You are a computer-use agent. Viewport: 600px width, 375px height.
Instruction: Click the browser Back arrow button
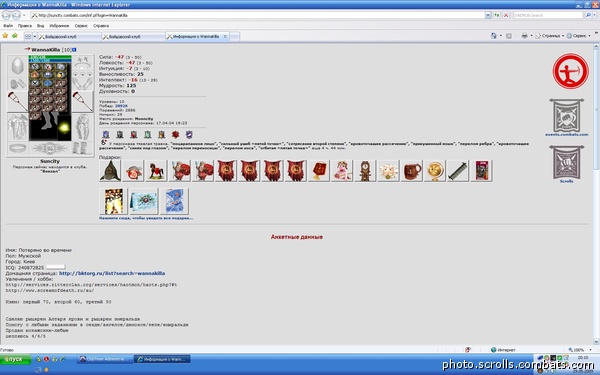pos(6,15)
